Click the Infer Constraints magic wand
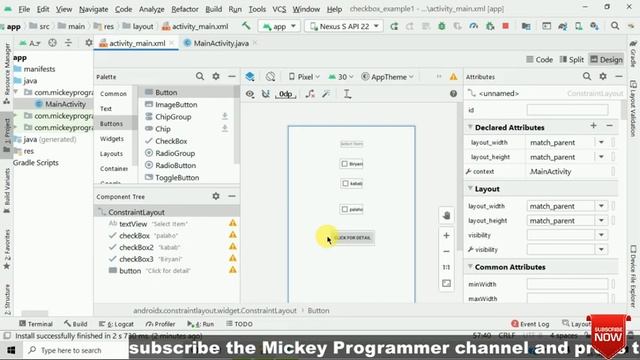Screen dimensions: 640x360 tap(326, 94)
